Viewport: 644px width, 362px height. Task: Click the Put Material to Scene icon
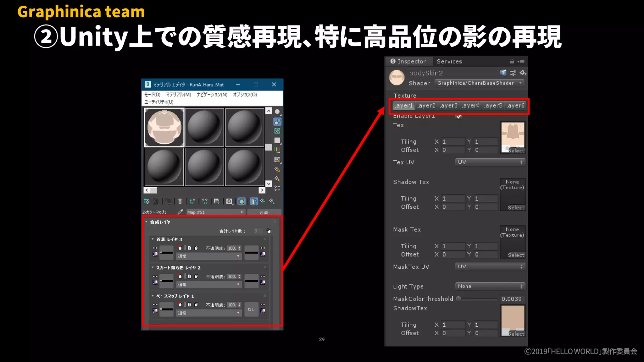point(156,201)
